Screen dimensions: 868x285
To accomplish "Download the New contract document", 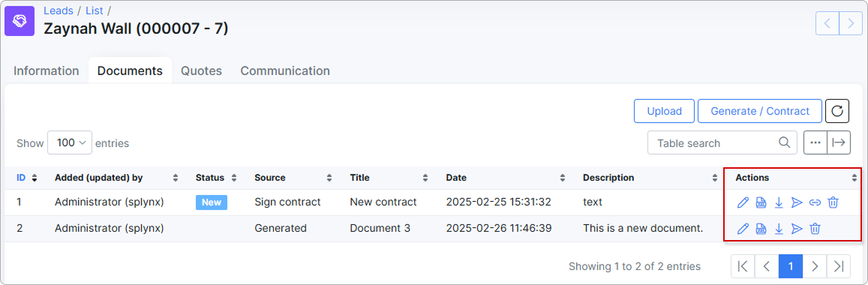I will 779,202.
